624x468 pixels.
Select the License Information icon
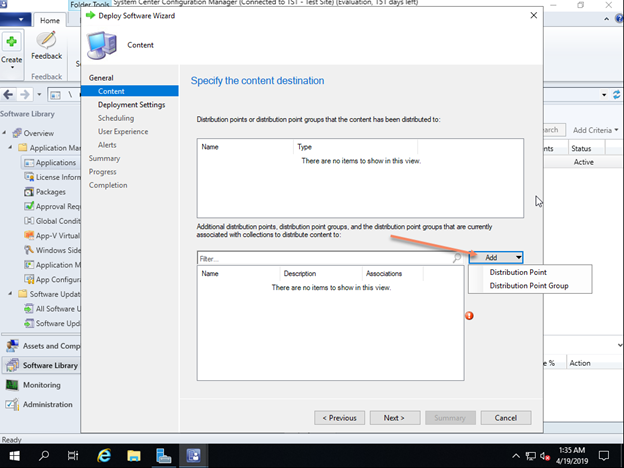(29, 177)
